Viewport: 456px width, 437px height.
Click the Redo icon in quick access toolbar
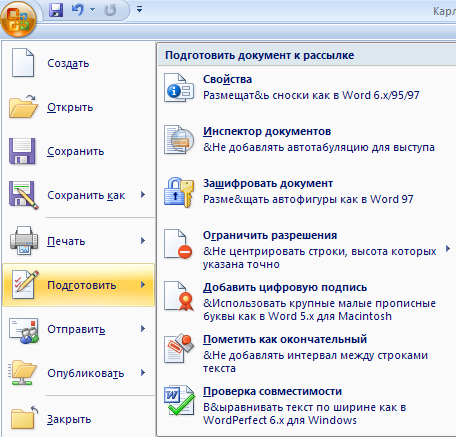pos(110,10)
